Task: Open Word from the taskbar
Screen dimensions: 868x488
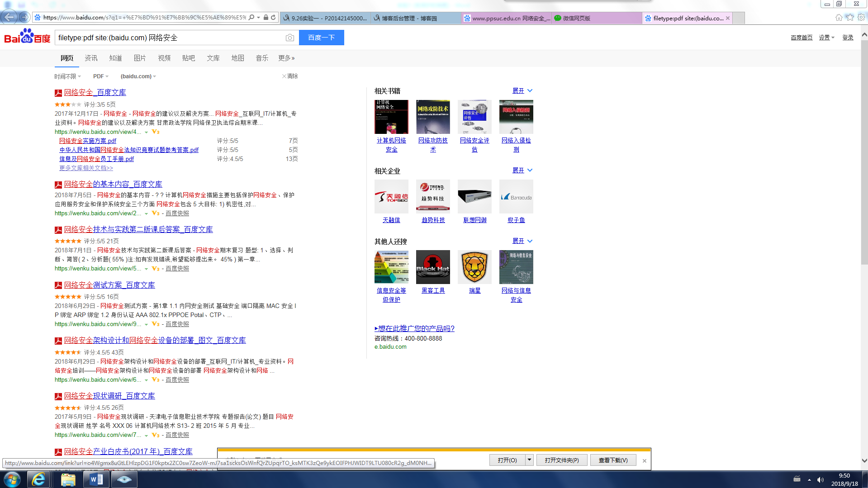Action: (96, 479)
